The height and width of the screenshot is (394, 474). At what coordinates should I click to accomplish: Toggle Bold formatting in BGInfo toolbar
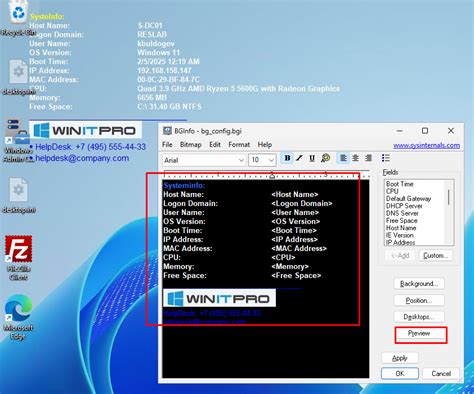coord(287,158)
